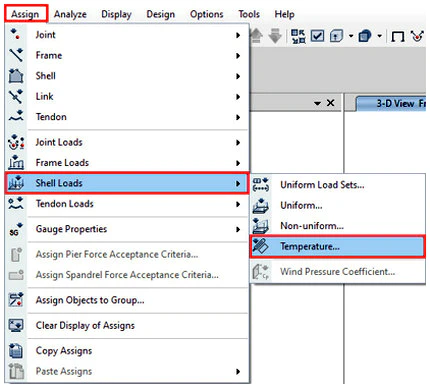Click the move down arrow toolbar icon

(275, 35)
